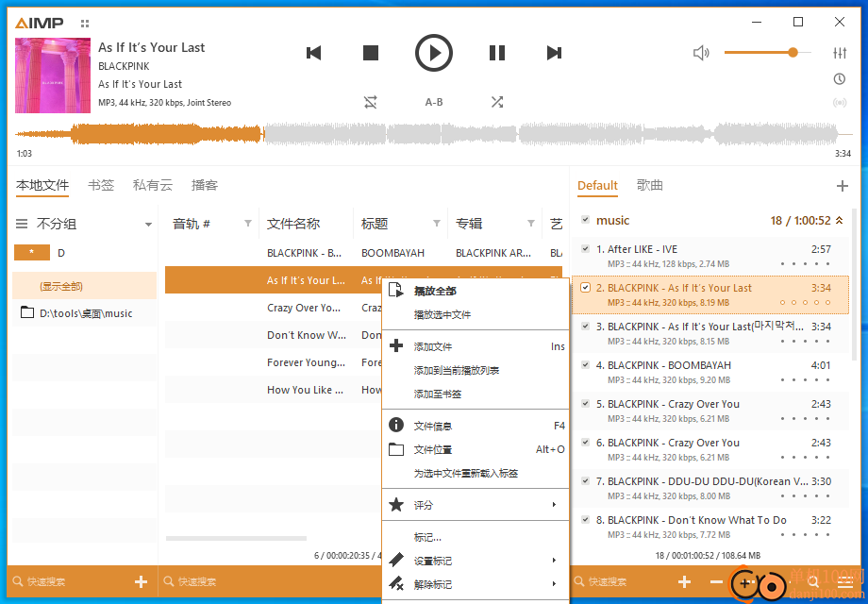This screenshot has width=868, height=604.
Task: Pause the current song
Action: click(x=497, y=53)
